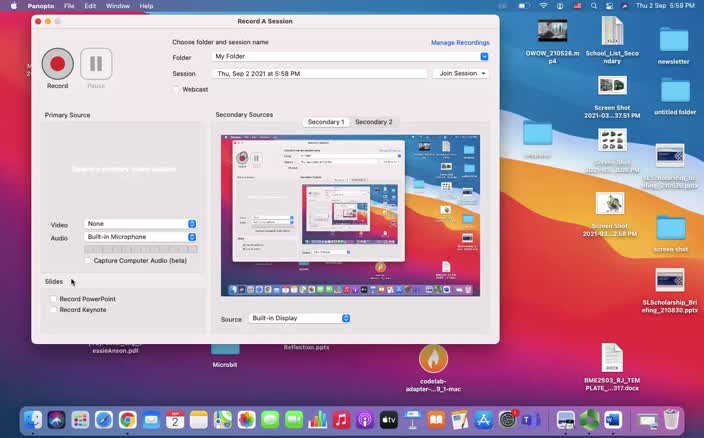
Task: Expand the Audio Built-in Microphone dropdown
Action: (141, 237)
